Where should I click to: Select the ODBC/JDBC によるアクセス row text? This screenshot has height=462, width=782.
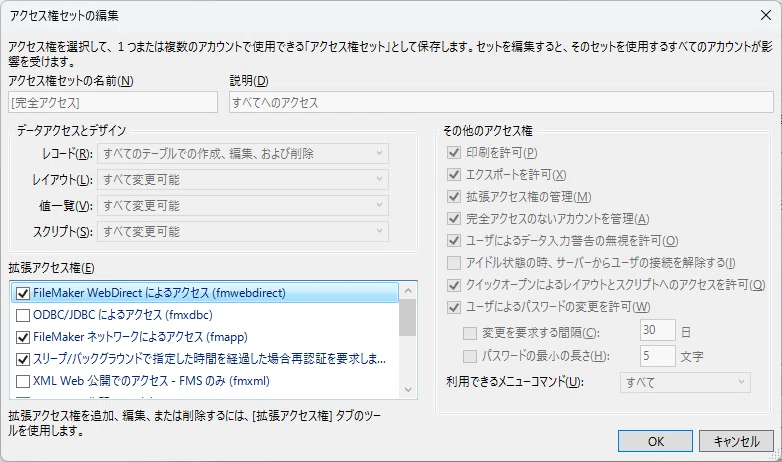pyautogui.click(x=123, y=315)
